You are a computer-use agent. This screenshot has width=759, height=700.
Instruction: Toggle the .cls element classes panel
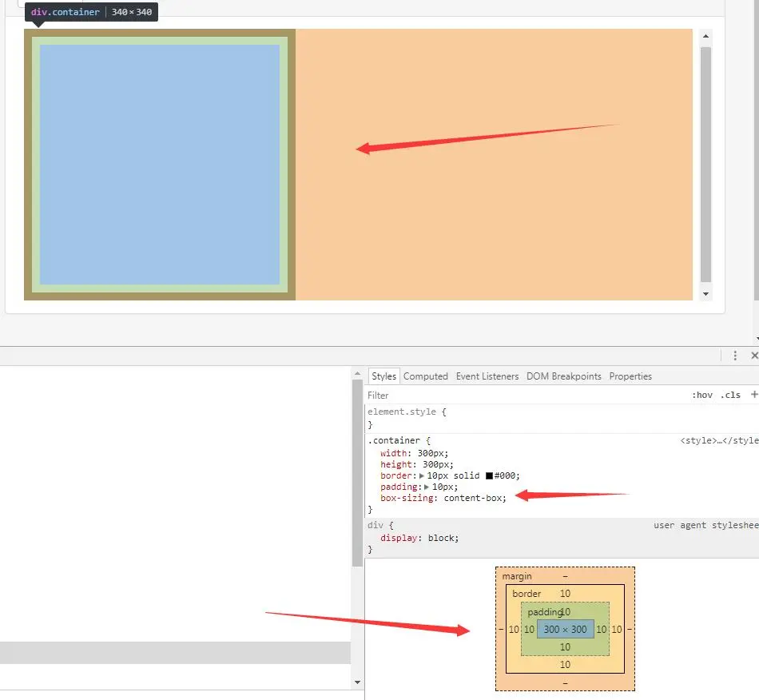(730, 395)
